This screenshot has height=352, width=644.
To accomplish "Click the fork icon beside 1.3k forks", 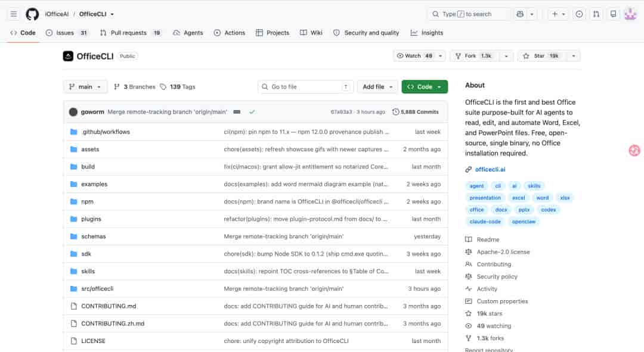I will (468, 338).
